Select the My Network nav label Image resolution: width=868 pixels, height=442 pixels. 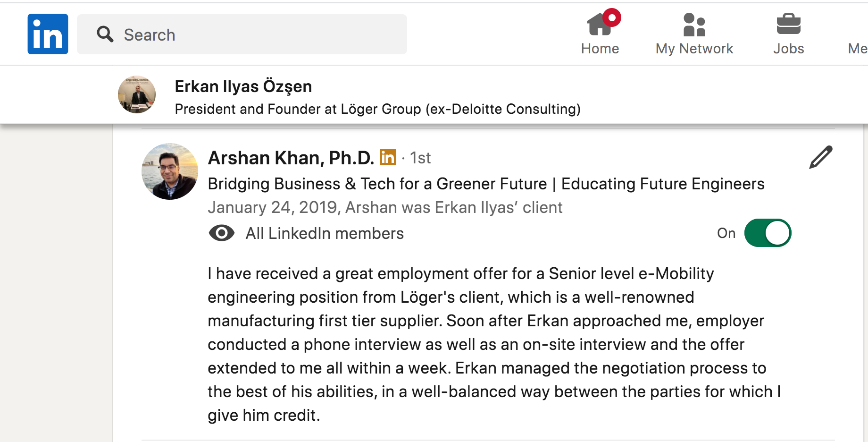pyautogui.click(x=694, y=49)
